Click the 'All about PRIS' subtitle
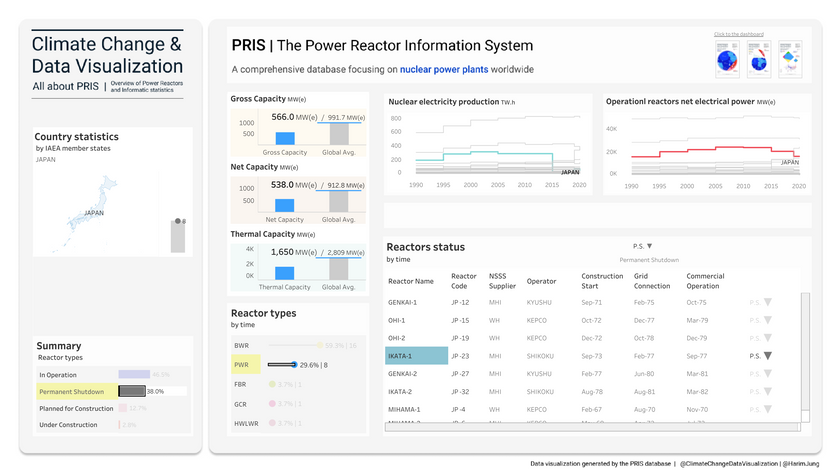The width and height of the screenshot is (840, 472). (x=65, y=86)
